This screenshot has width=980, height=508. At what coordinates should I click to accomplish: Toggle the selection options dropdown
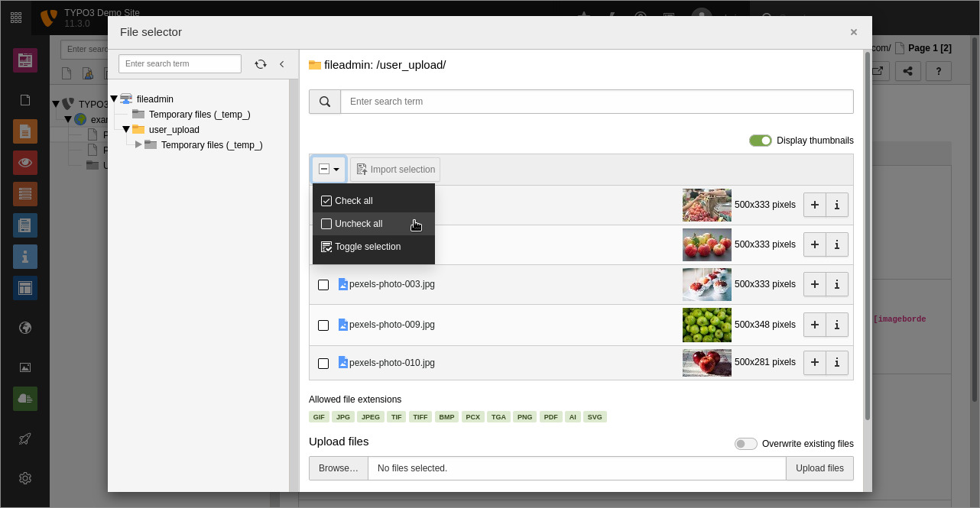329,170
